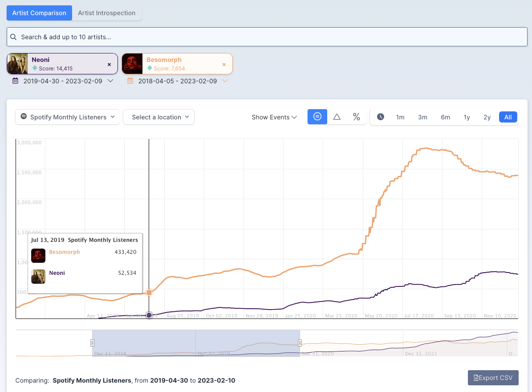Viewport: 532px width, 392px height.
Task: Select the 2y time range
Action: 487,117
